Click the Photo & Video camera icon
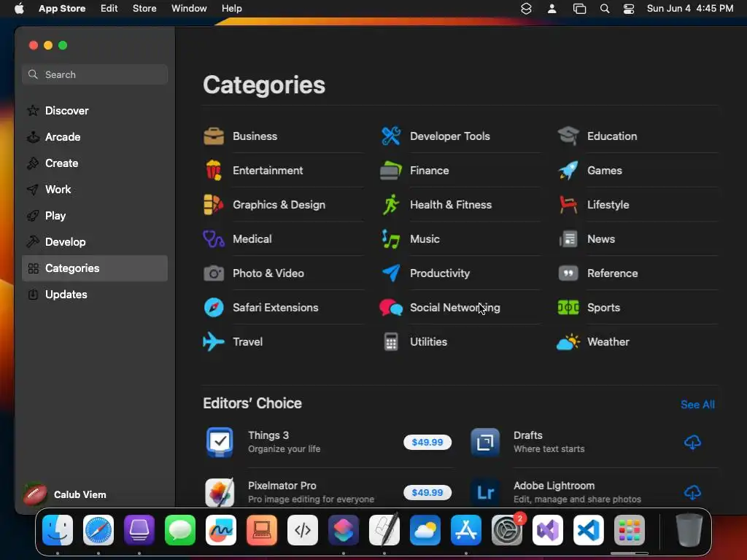747x560 pixels. coord(214,273)
